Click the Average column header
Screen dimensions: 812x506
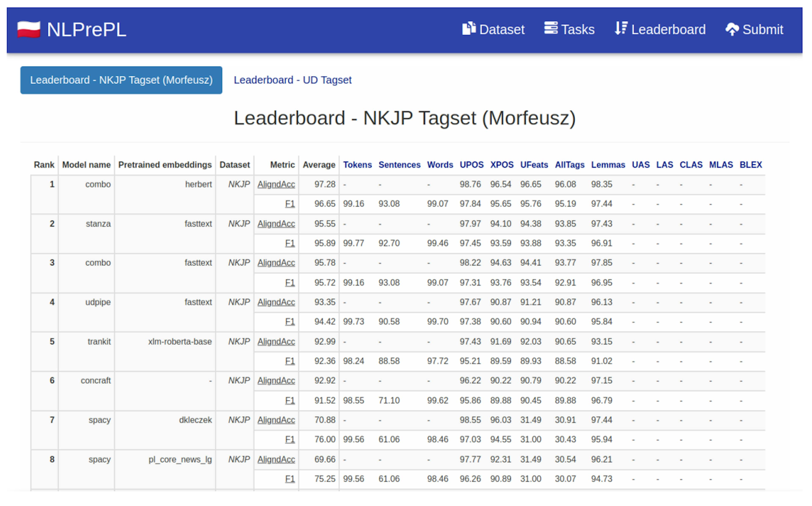tap(319, 165)
